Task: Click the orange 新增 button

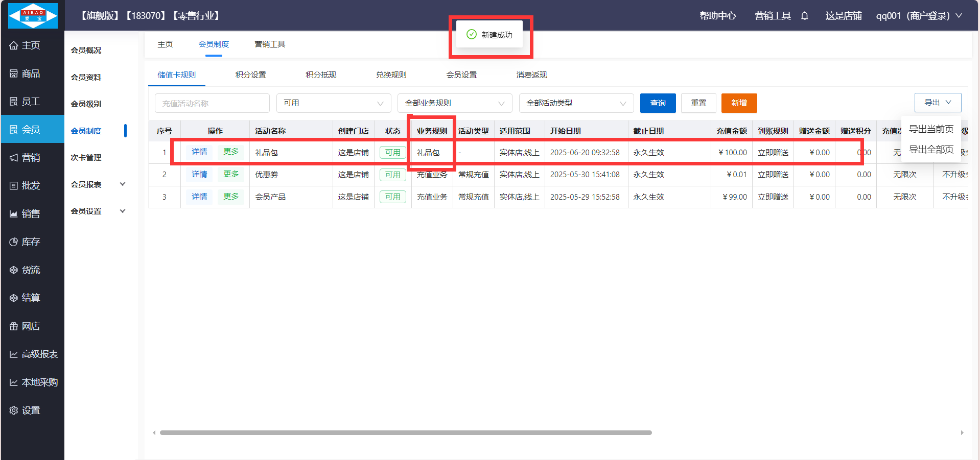Action: pos(739,103)
